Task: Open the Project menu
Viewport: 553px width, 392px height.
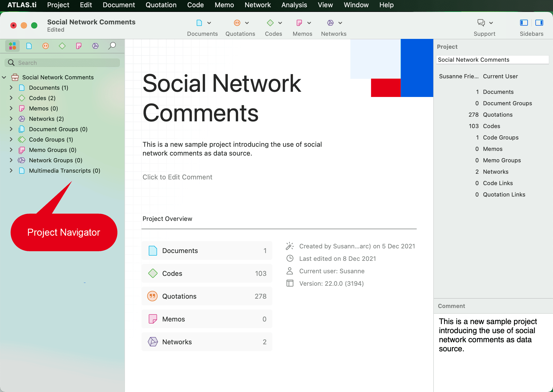Action: click(x=58, y=5)
